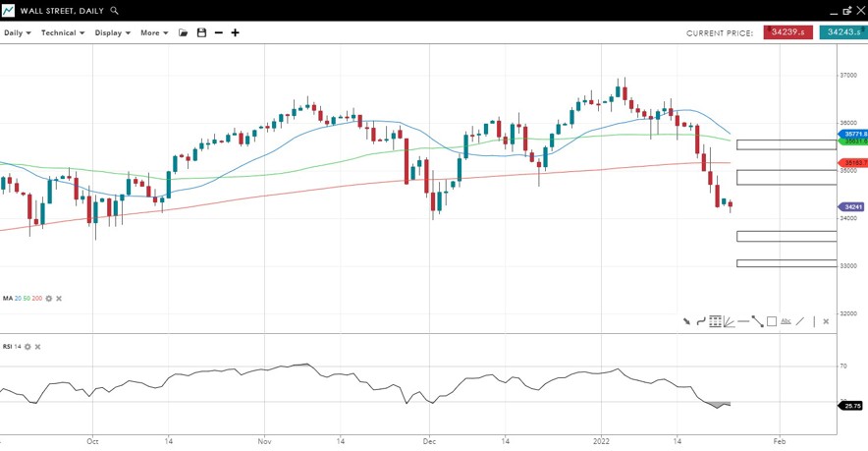Viewport: 868px width, 451px height.
Task: Zoom out with the minus icon
Action: [x=218, y=32]
